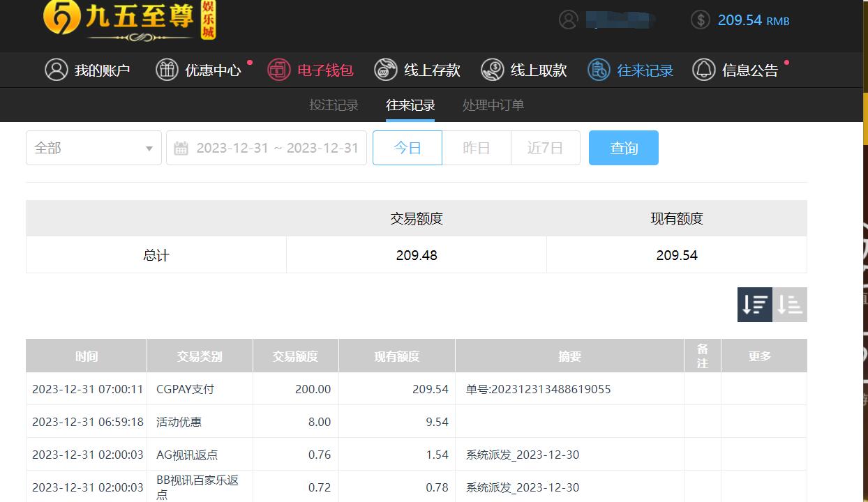
Task: Click the 查询 search button
Action: pyautogui.click(x=624, y=148)
